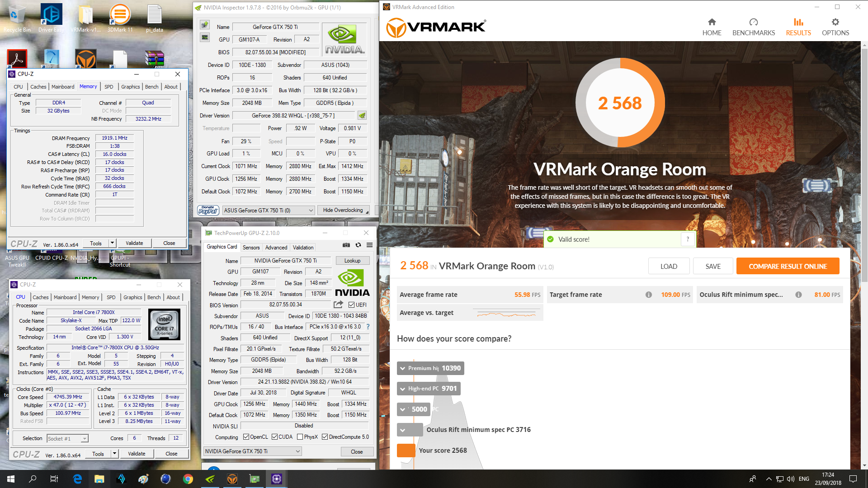The width and height of the screenshot is (868, 488).
Task: Take GPU-Z screenshot with camera icon
Action: click(346, 245)
